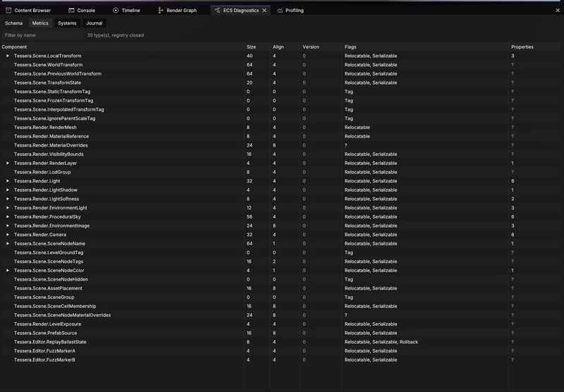
Task: Open the Timeline tab
Action: 126,11
